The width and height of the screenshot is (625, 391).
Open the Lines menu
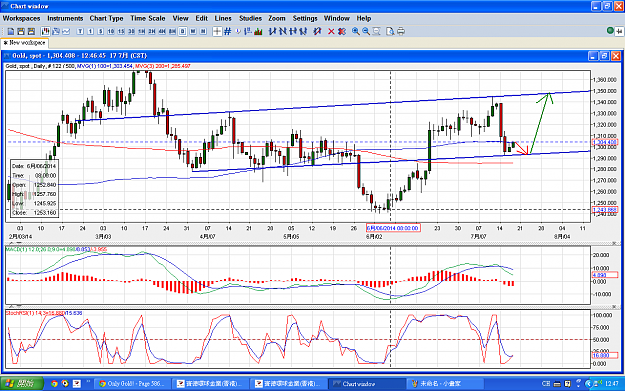[223, 18]
